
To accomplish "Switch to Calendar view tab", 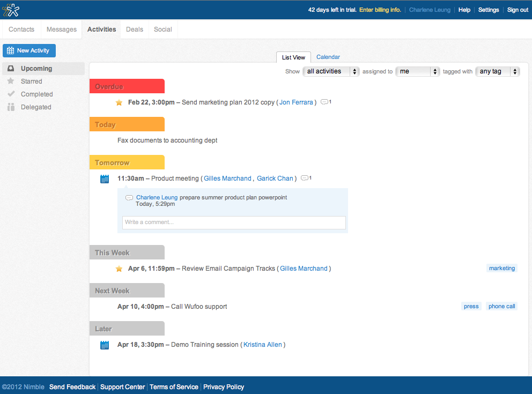I will 328,57.
